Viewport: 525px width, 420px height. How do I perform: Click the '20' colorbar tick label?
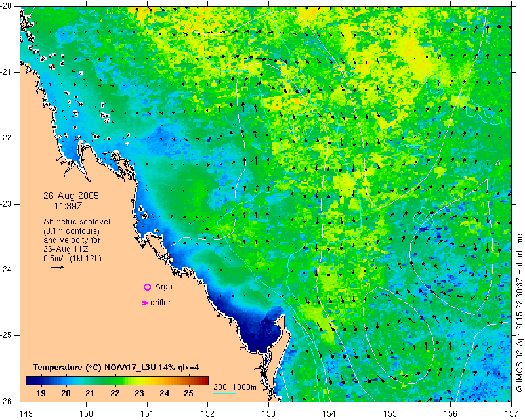pos(66,394)
